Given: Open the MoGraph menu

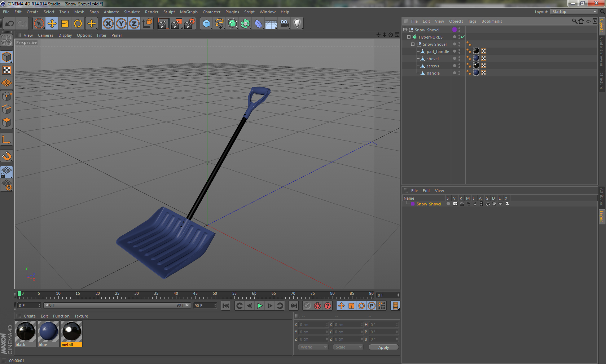Looking at the screenshot, I should pyautogui.click(x=189, y=12).
